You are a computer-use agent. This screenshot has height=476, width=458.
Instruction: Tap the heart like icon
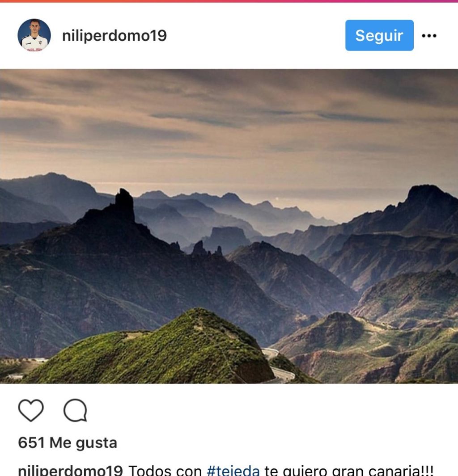[31, 410]
